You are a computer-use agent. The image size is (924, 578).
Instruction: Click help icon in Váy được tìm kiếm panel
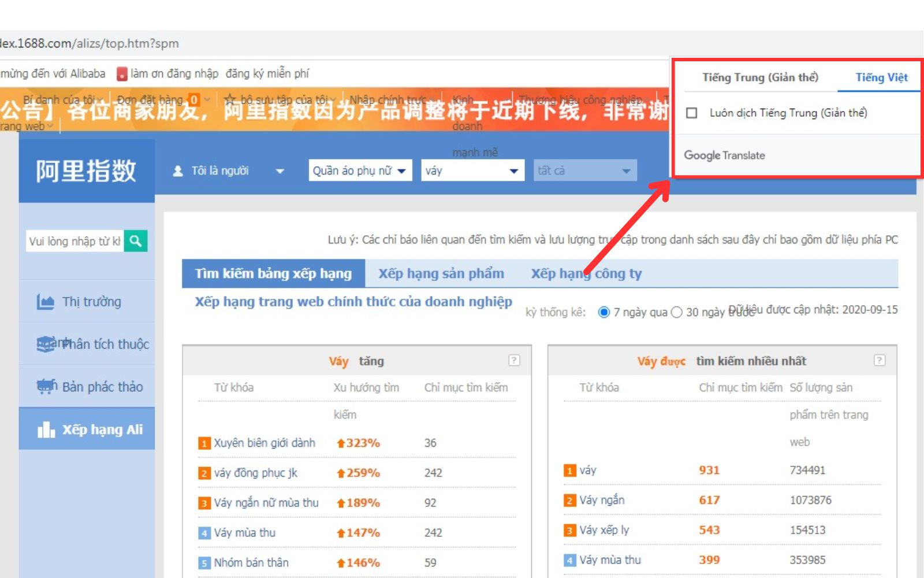880,360
